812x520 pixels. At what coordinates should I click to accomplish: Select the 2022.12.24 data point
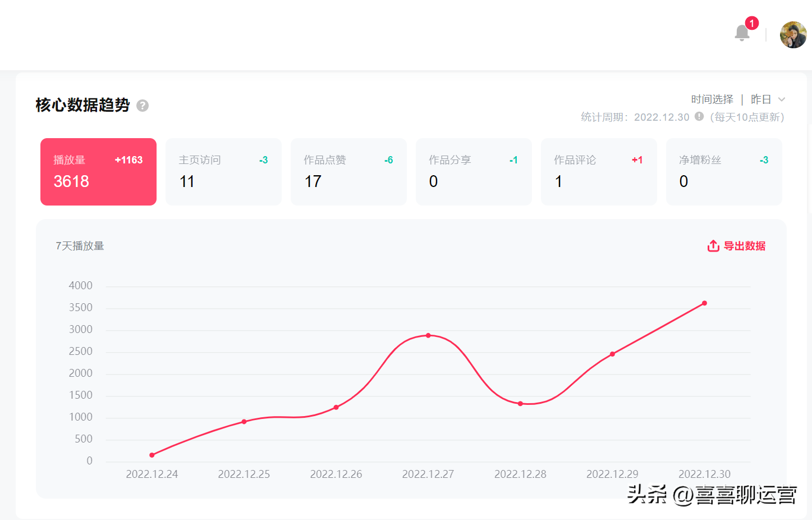tap(152, 455)
